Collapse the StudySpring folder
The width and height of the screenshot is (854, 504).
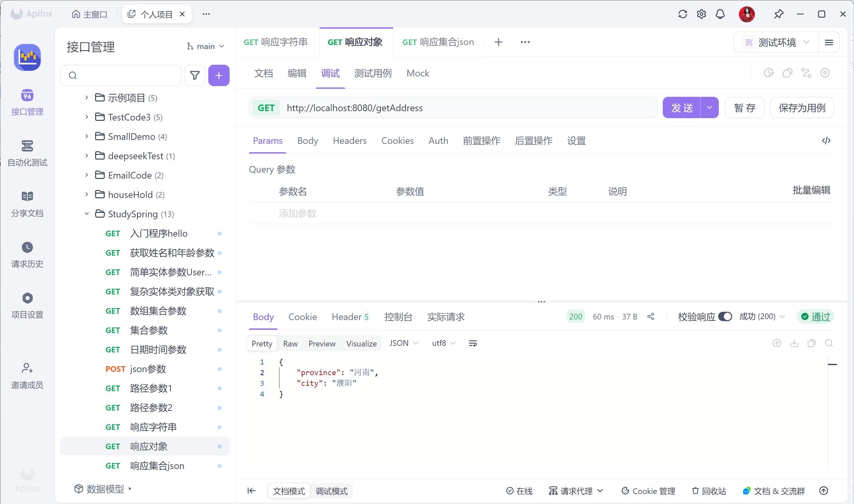[86, 214]
